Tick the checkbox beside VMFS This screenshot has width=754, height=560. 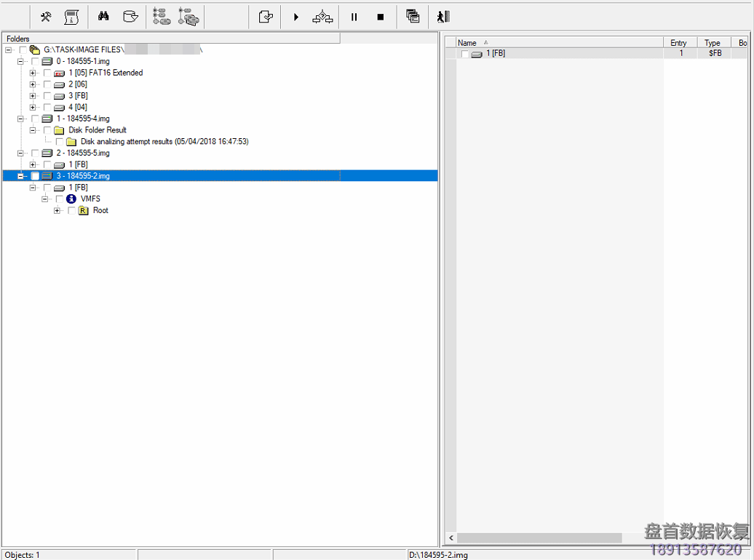click(x=60, y=199)
